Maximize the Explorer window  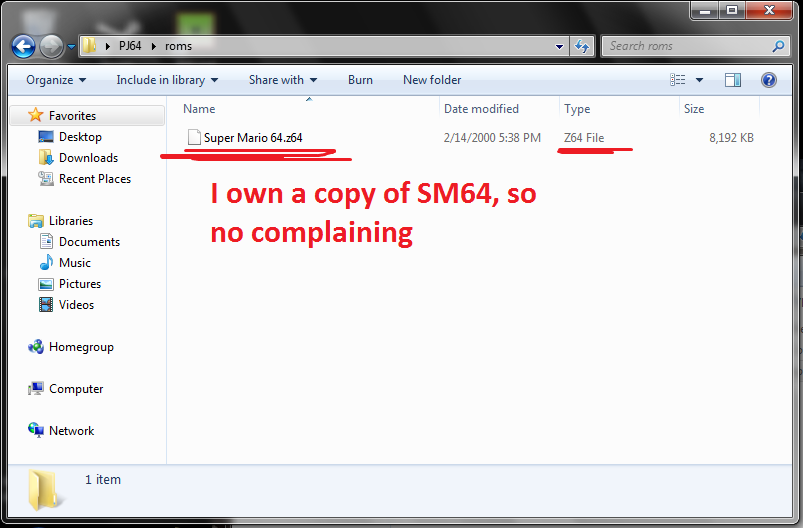732,10
